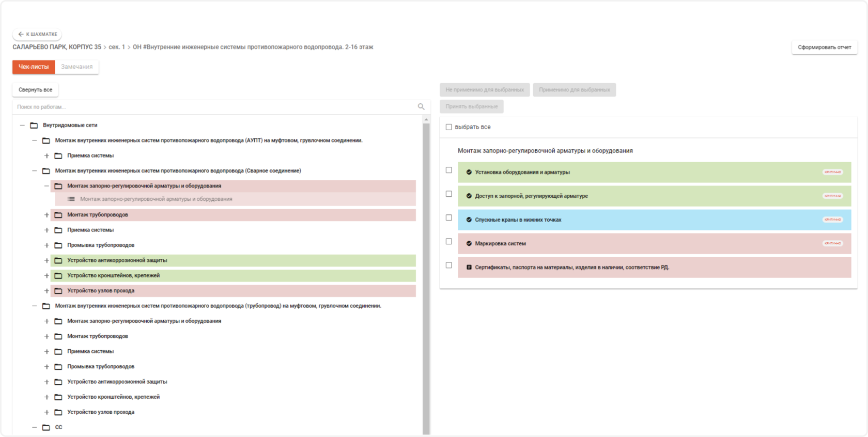Collapse selected Монтаж запорно-регулировочной арматуры folder
Screen dimensions: 868x437
[x=47, y=186]
